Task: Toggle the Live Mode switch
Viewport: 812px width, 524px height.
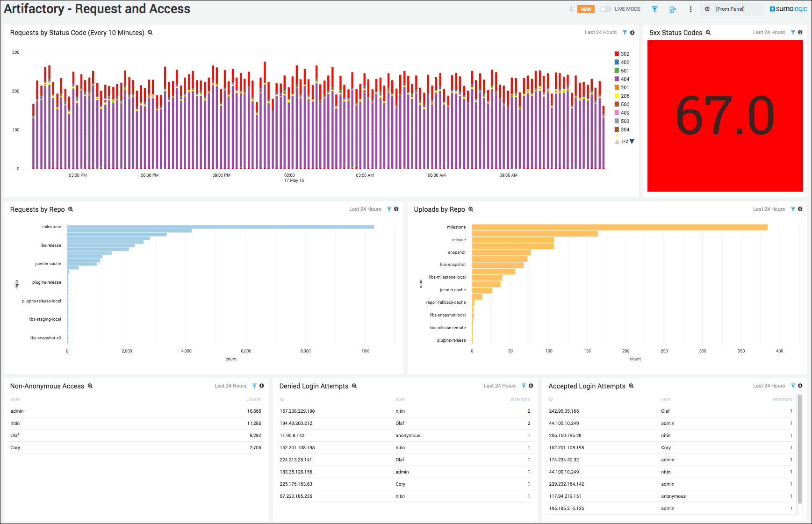Action: [605, 9]
